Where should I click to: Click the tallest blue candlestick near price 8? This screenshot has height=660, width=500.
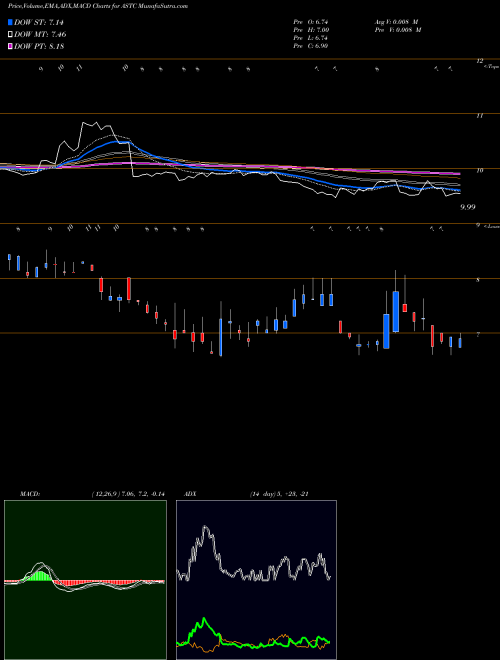pyautogui.click(x=396, y=311)
